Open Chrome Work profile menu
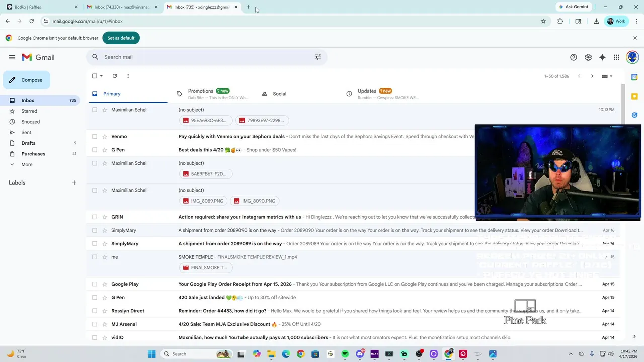Image resolution: width=644 pixels, height=362 pixels. pos(616,21)
